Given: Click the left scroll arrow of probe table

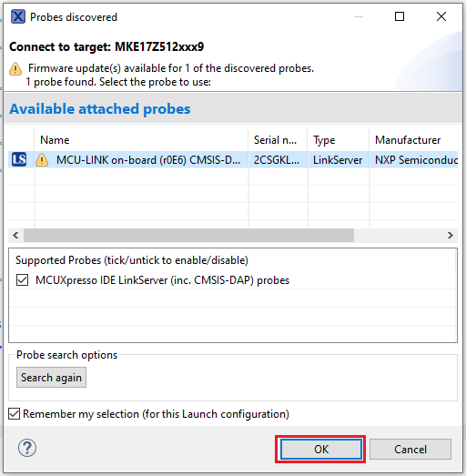Looking at the screenshot, I should pyautogui.click(x=15, y=235).
